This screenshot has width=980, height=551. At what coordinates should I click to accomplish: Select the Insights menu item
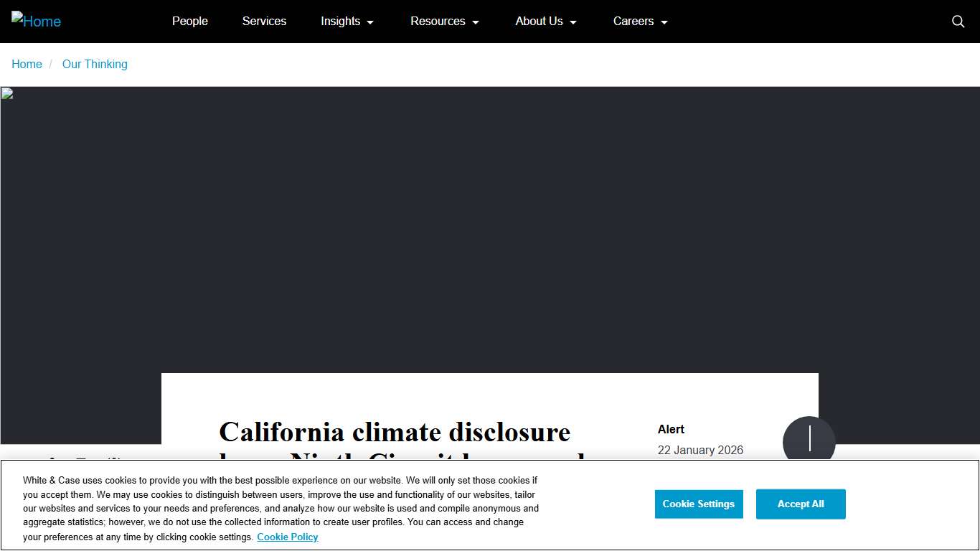click(341, 22)
